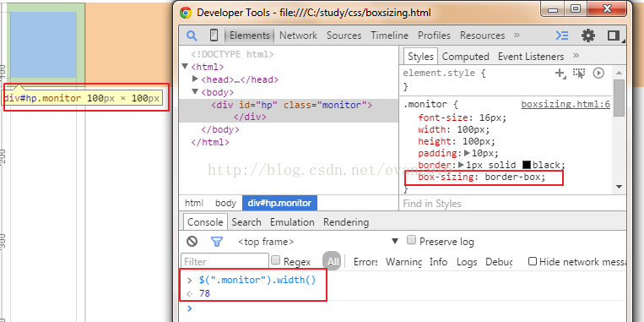Select the html breadcrumb

coord(194,203)
